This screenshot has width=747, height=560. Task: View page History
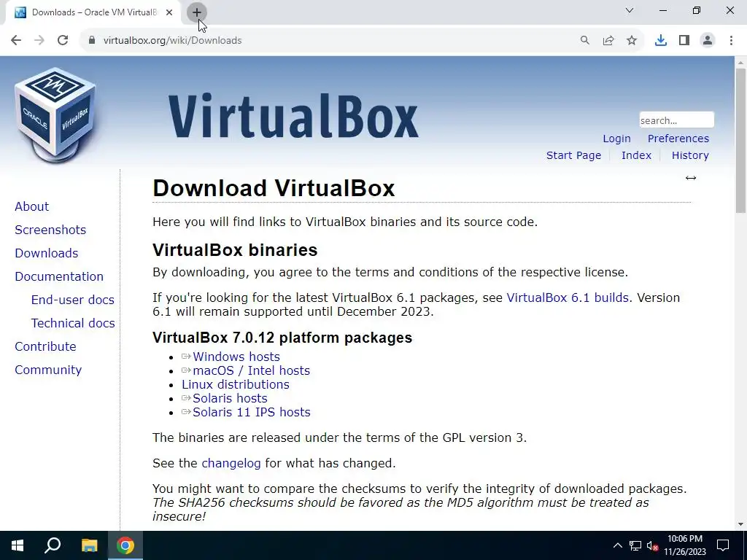coord(690,155)
